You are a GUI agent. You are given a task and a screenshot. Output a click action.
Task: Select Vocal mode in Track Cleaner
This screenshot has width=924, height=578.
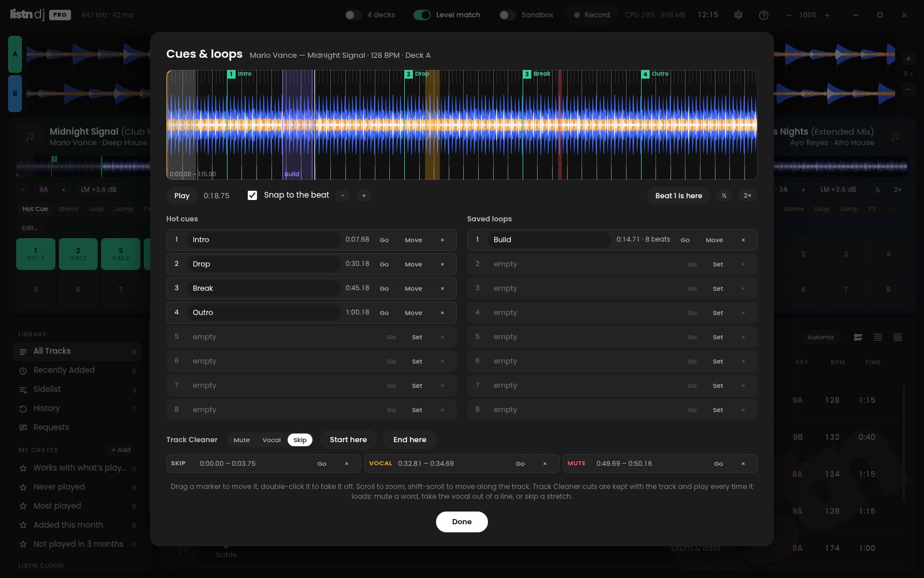pyautogui.click(x=271, y=440)
